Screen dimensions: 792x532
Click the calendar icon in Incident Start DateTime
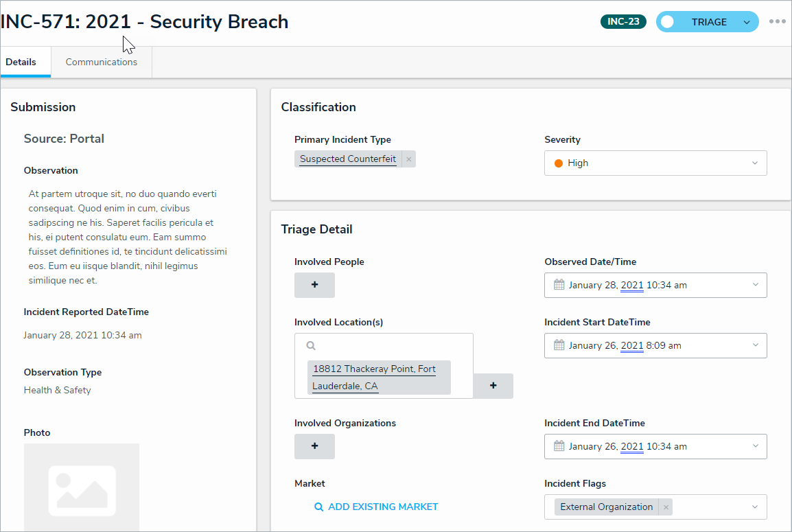tap(559, 345)
